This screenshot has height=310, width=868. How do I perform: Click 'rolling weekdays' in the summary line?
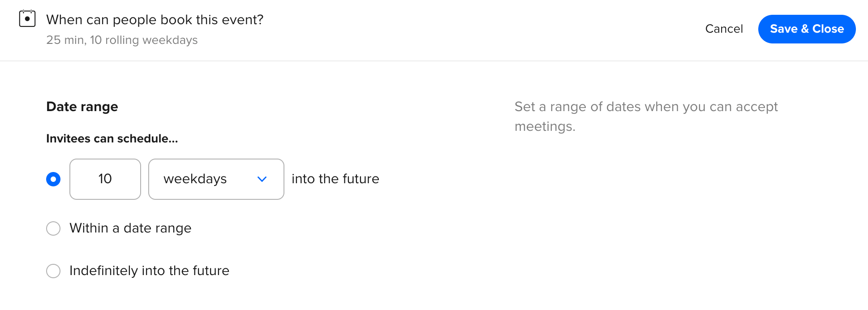tap(151, 40)
